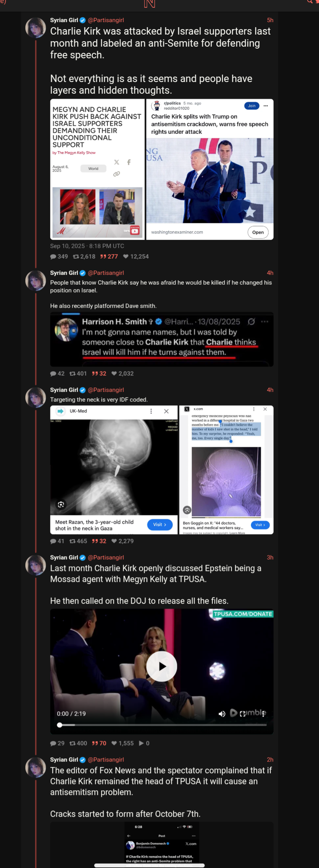Open the search icon in the top bar
The image size is (319, 868).
[x=310, y=2]
